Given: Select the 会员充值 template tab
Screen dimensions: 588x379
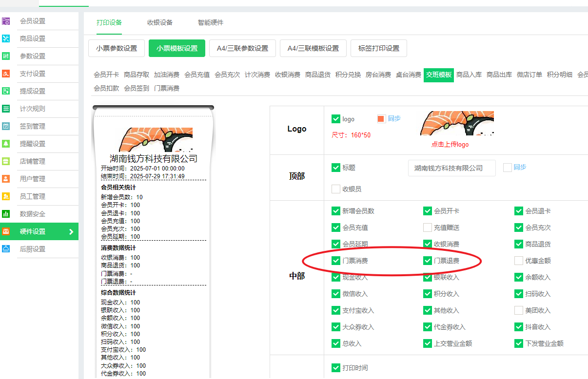Looking at the screenshot, I should coord(197,75).
